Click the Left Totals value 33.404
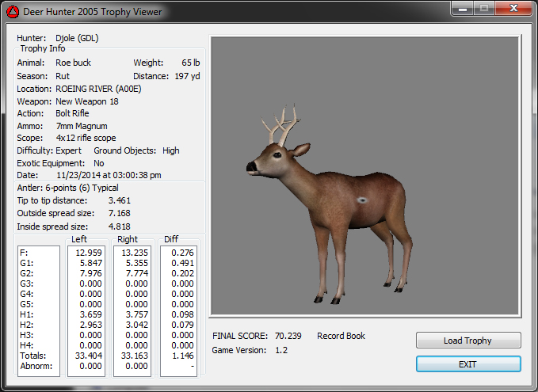Viewport: 538px width, 392px height. click(89, 356)
